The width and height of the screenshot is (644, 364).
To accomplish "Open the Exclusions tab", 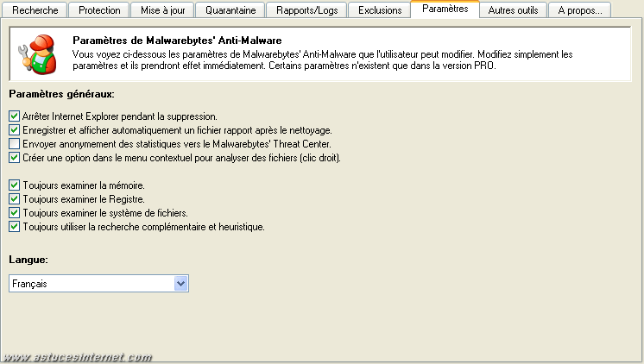I will (x=380, y=10).
